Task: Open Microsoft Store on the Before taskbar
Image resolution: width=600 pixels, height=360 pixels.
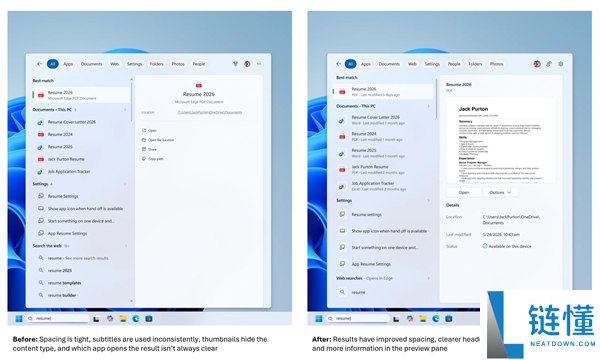Action: point(149,319)
